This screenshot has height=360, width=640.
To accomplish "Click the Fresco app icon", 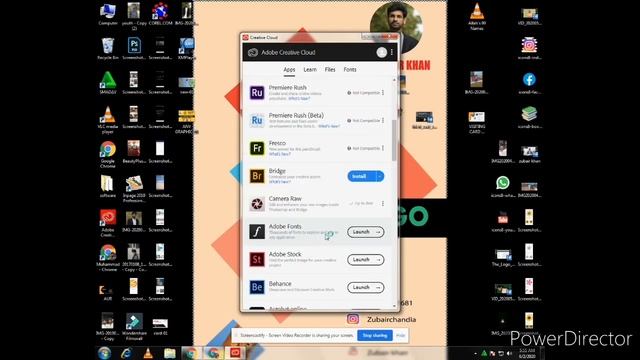I will coord(257,148).
